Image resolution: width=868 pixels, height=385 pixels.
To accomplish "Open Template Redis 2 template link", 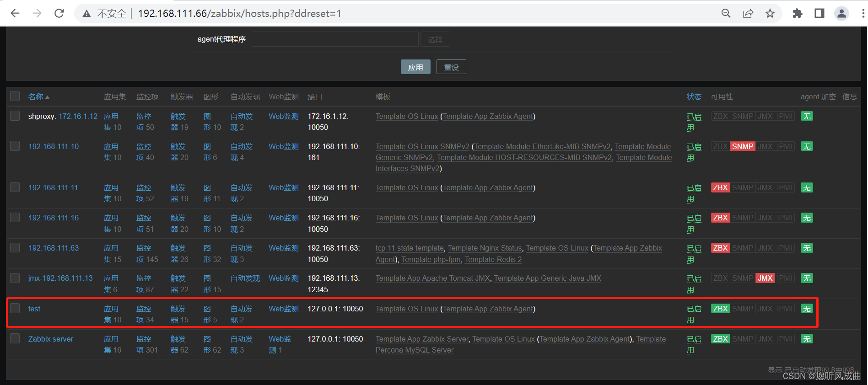I will (x=493, y=259).
